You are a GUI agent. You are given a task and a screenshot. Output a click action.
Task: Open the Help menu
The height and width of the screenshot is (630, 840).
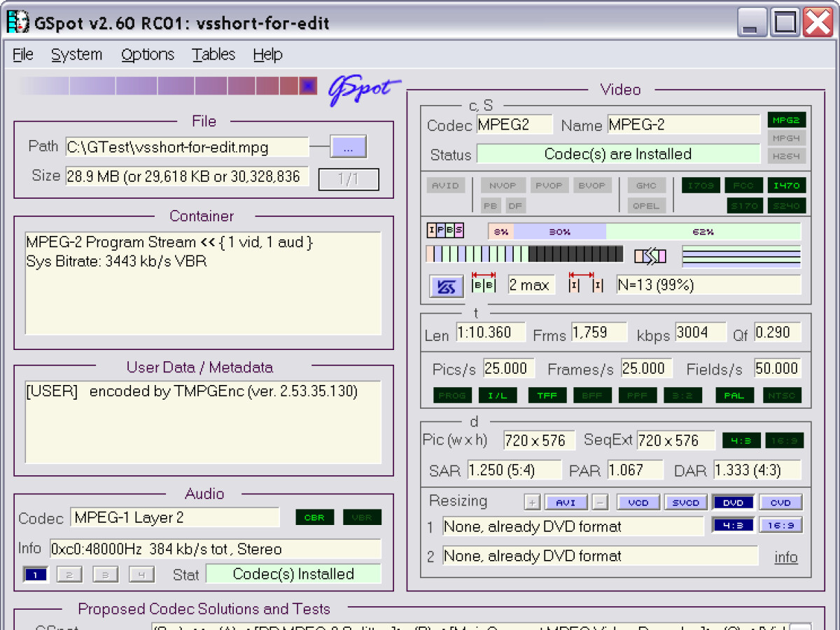click(267, 55)
